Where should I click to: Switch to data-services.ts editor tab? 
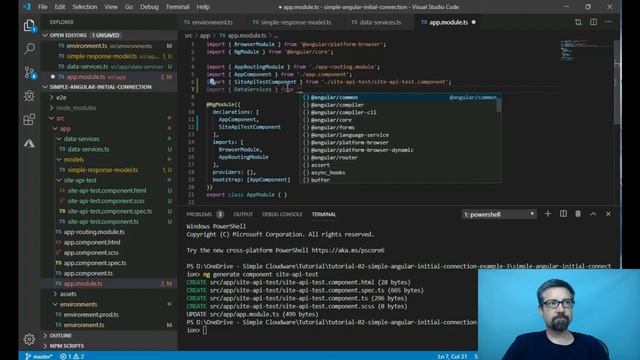point(379,22)
